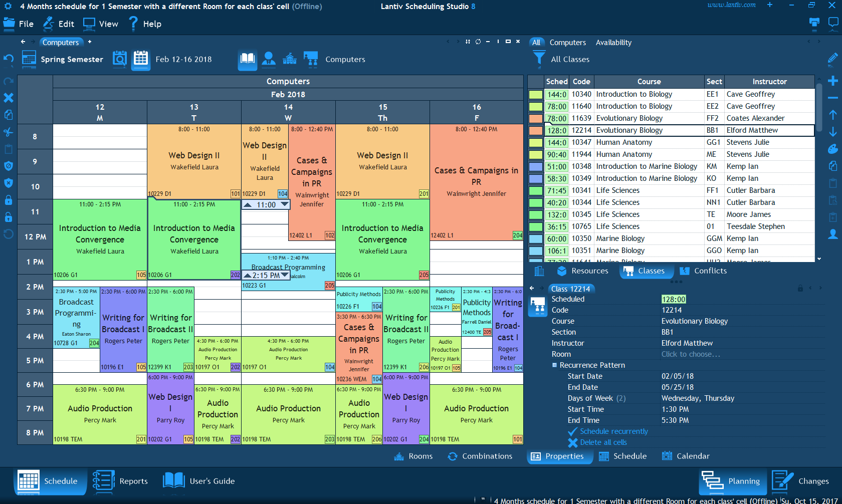Toggle the unlock icon in the left toolbar
This screenshot has width=842, height=504.
[x=9, y=216]
